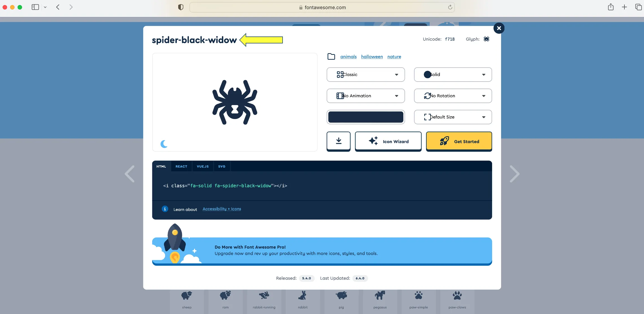Expand the No Rotation dropdown
This screenshot has width=644, height=314.
tap(453, 96)
